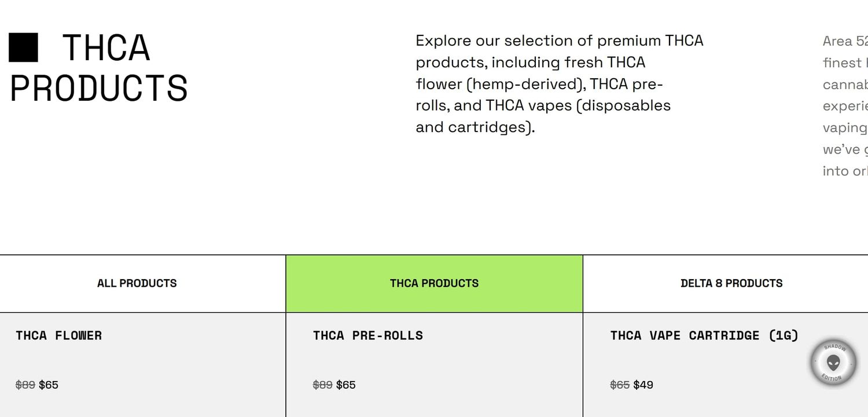Open THCA Vape Cartridge (1G) product title
Screen dimensions: 868x417
(x=704, y=335)
